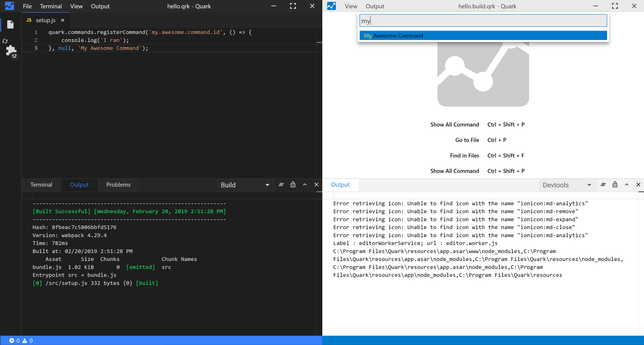This screenshot has width=644, height=345.
Task: Click the 'My Awesome Command' string in code
Action: point(110,48)
